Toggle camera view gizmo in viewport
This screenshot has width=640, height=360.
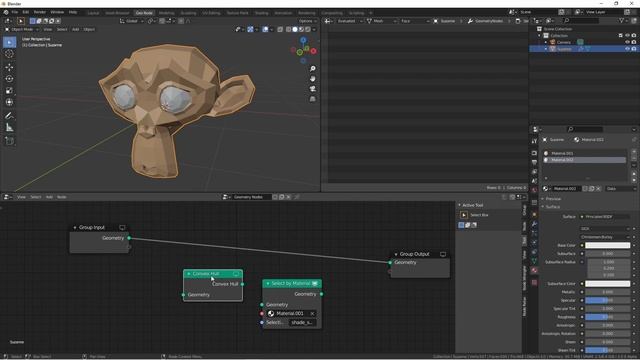coord(313,89)
